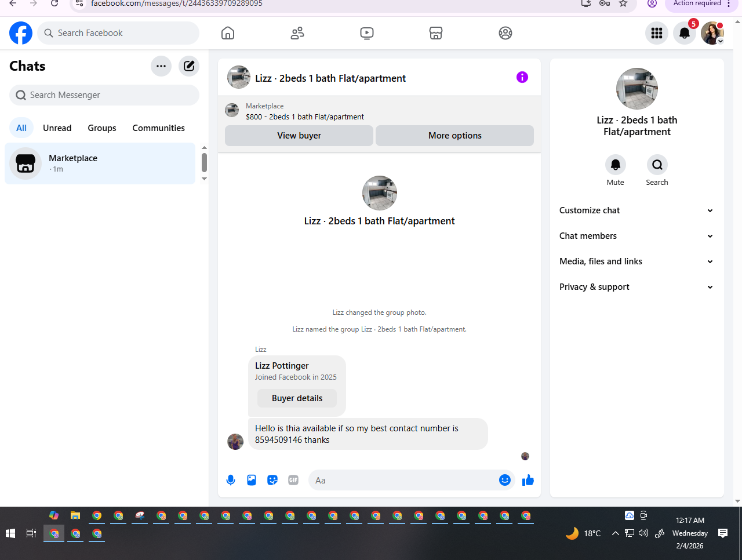
Task: Show hidden system tray icons chevron
Action: click(615, 533)
